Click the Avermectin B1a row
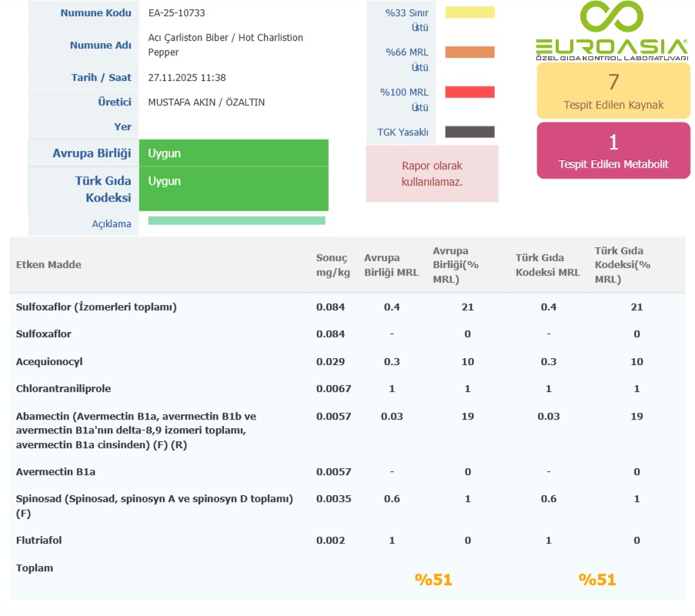 tap(55, 472)
